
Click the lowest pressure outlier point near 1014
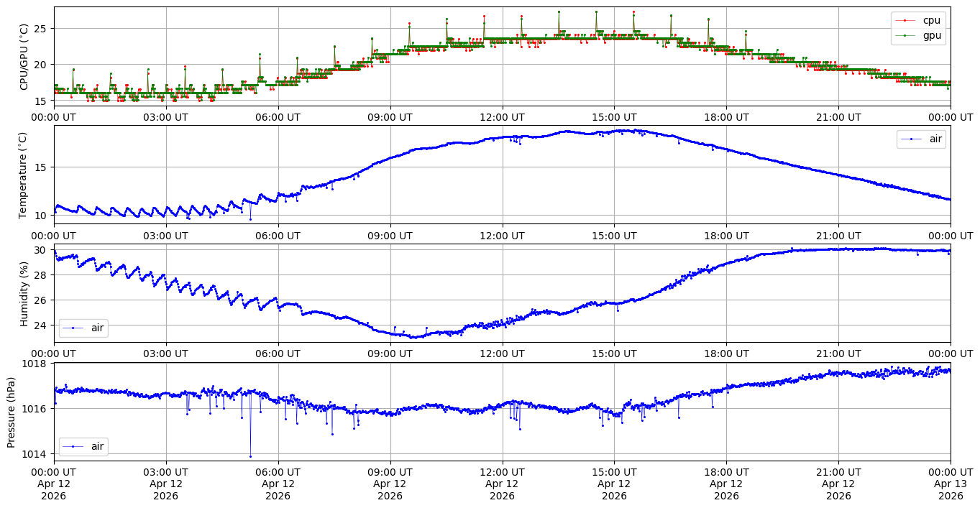pyautogui.click(x=250, y=456)
